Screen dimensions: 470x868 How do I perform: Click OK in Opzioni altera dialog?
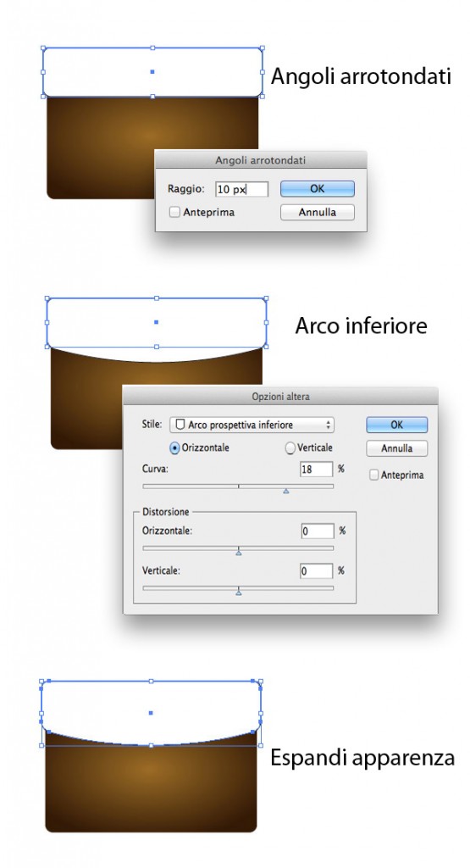coord(397,425)
